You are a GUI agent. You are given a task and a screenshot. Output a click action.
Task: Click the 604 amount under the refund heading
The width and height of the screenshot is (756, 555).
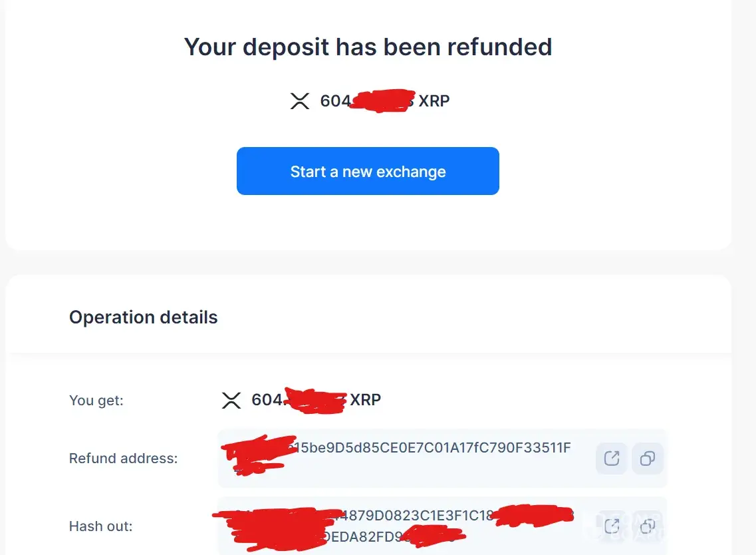click(335, 101)
